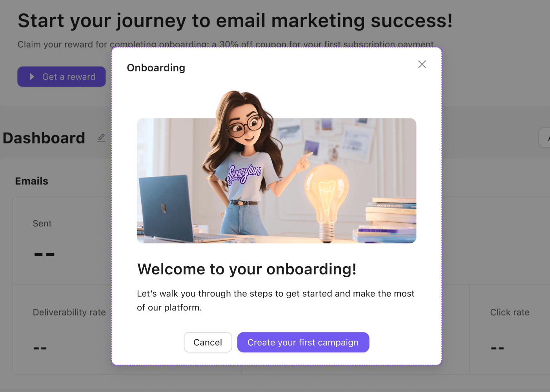
Task: Click the Let's walk you through description text
Action: click(x=275, y=300)
